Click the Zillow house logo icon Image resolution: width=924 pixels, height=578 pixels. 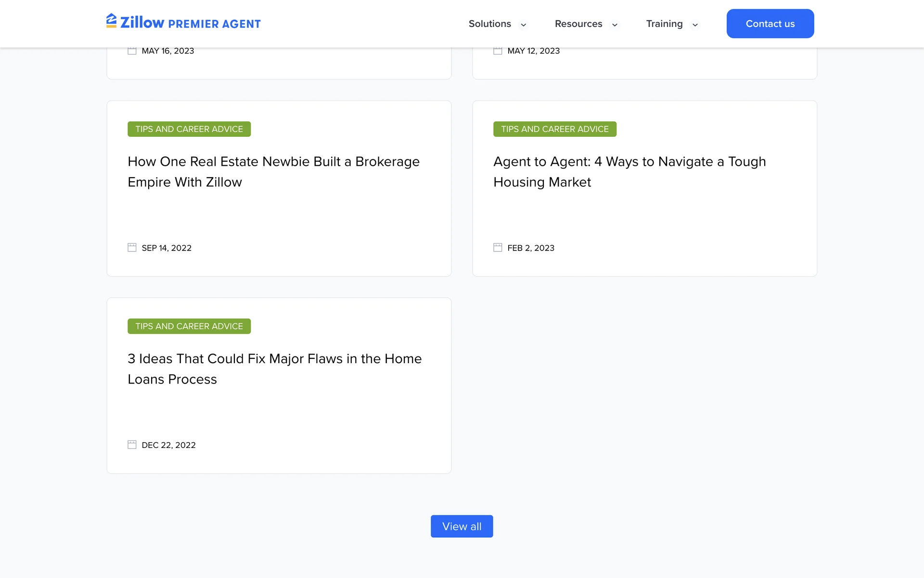tap(111, 21)
